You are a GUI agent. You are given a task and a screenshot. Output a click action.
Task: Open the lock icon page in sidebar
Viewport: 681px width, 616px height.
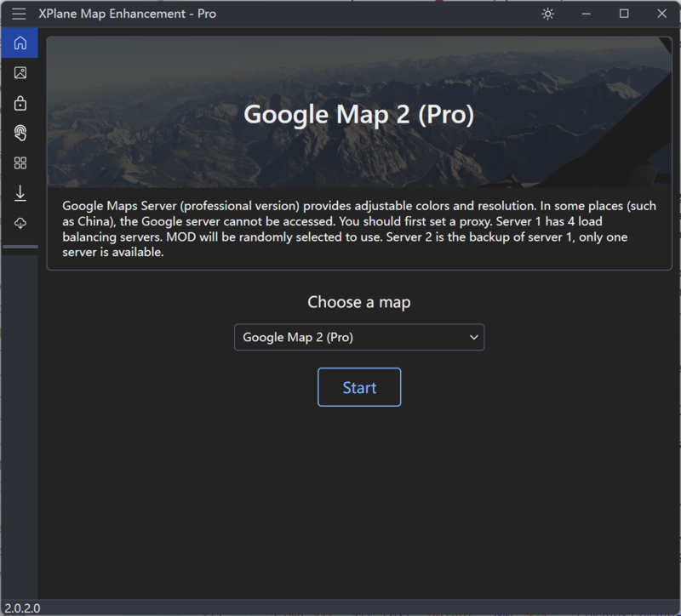pos(20,103)
